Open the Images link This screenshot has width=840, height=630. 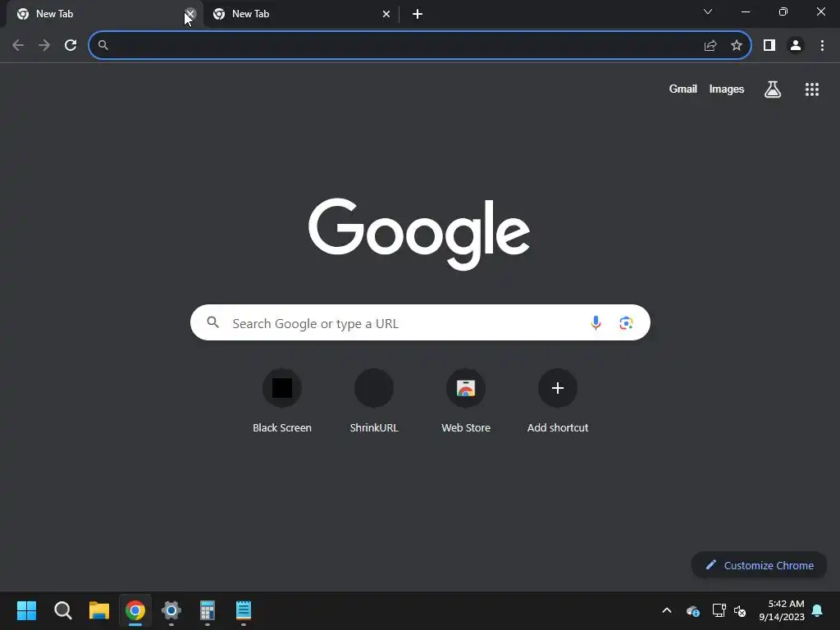coord(727,89)
